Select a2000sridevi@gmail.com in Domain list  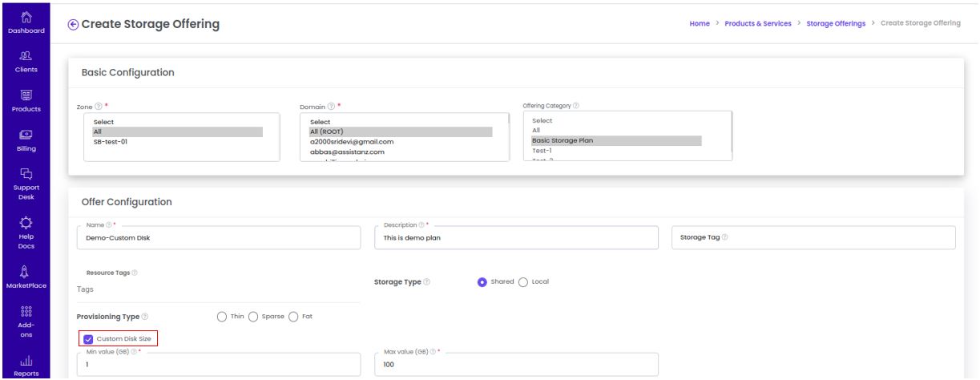[401, 141]
